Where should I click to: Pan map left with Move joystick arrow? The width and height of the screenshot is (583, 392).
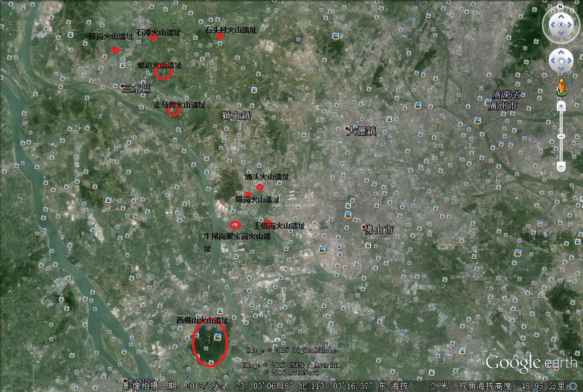tap(553, 60)
